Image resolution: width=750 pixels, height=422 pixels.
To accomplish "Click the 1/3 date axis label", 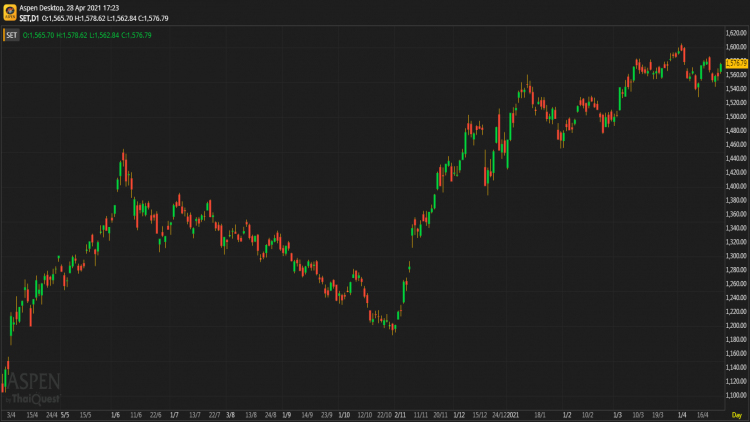I will coord(618,415).
